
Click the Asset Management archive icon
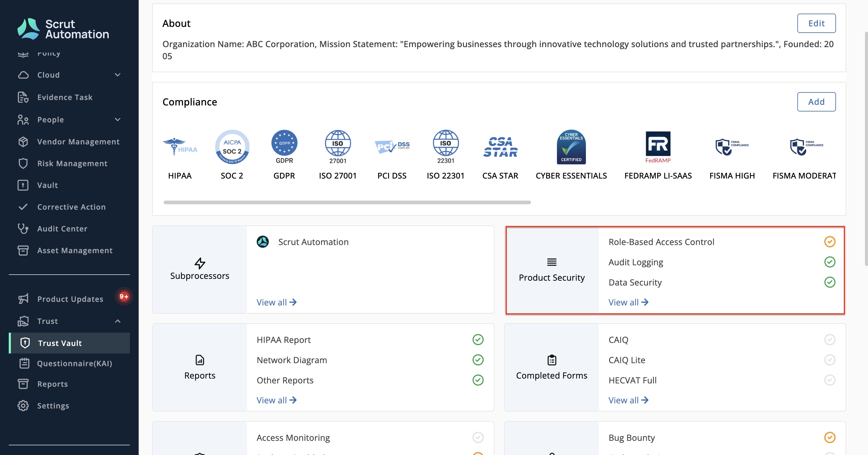(x=23, y=250)
